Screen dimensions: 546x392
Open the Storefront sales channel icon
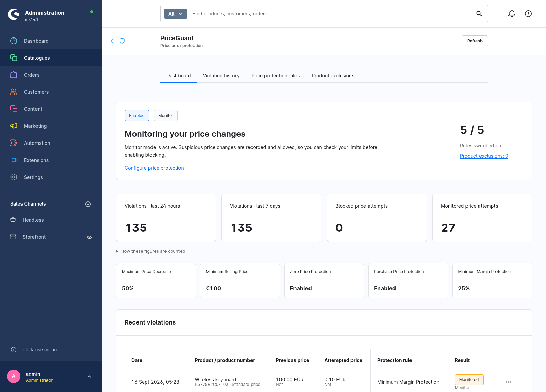point(13,237)
